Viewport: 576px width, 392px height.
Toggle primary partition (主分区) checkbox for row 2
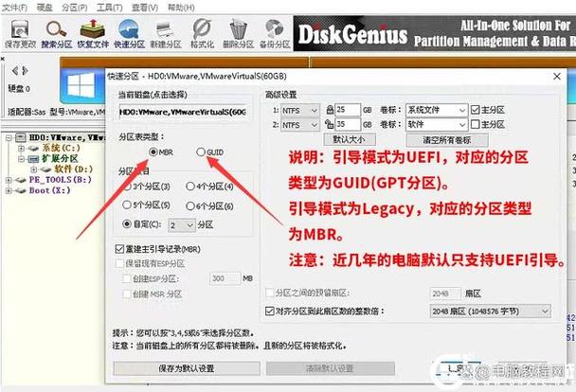coord(475,124)
